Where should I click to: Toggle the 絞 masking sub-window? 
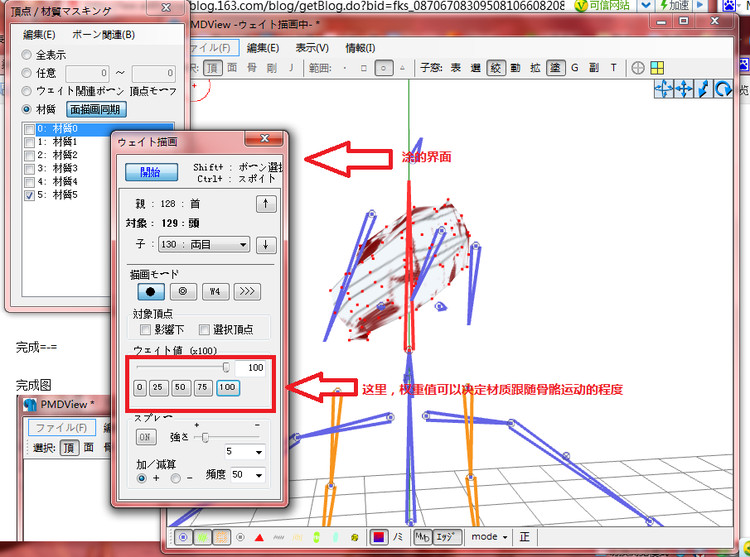click(496, 68)
